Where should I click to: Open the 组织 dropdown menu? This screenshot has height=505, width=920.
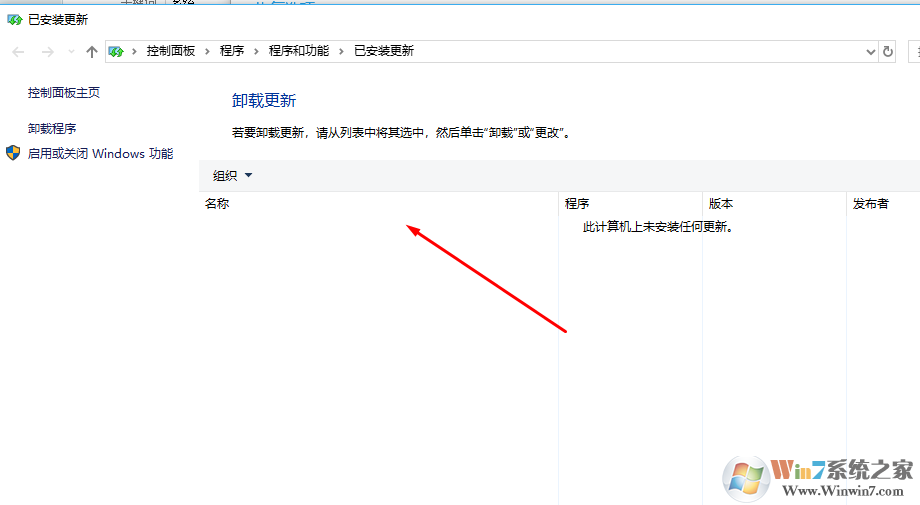[x=232, y=175]
